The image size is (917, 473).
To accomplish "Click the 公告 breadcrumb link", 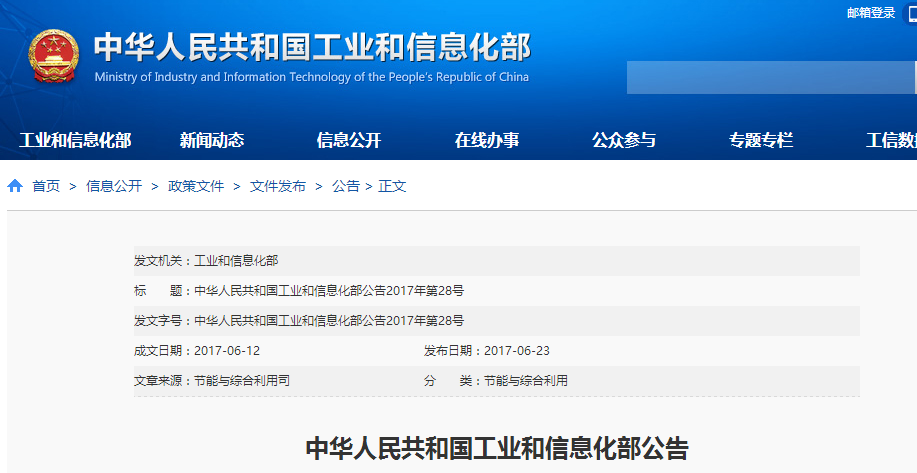I will point(346,186).
